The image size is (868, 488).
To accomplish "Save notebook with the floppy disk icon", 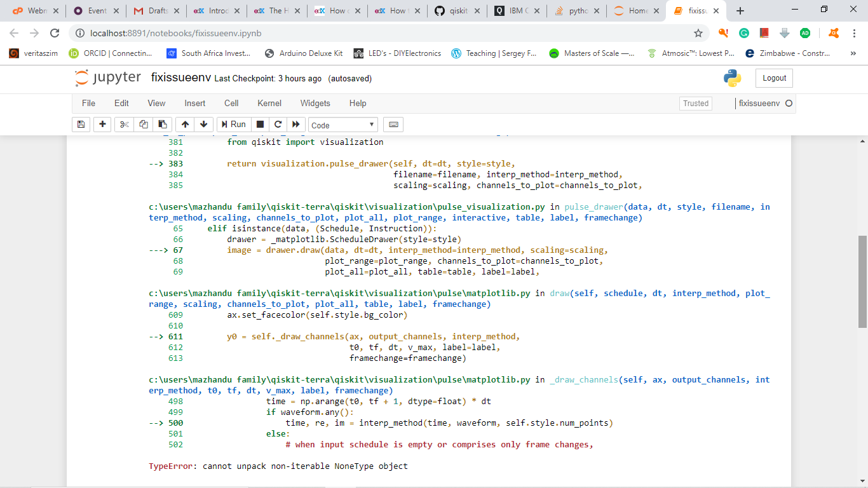I will coord(81,125).
